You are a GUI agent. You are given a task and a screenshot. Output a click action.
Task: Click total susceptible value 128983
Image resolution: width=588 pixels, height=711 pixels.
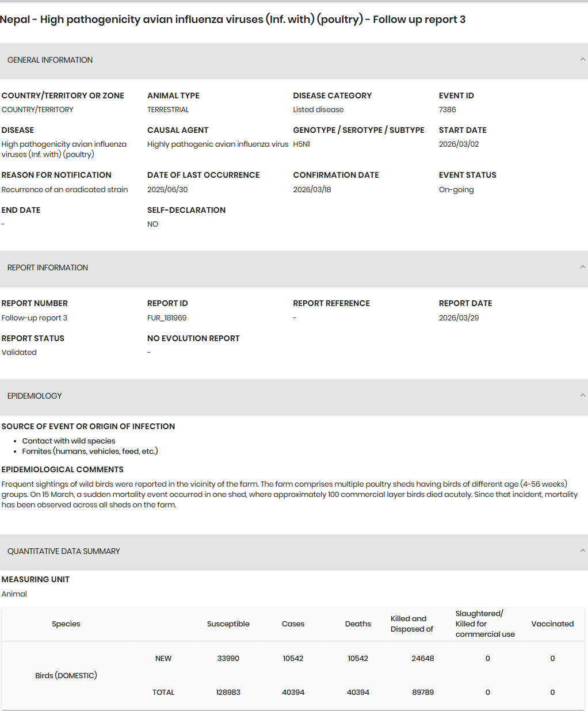click(x=228, y=692)
